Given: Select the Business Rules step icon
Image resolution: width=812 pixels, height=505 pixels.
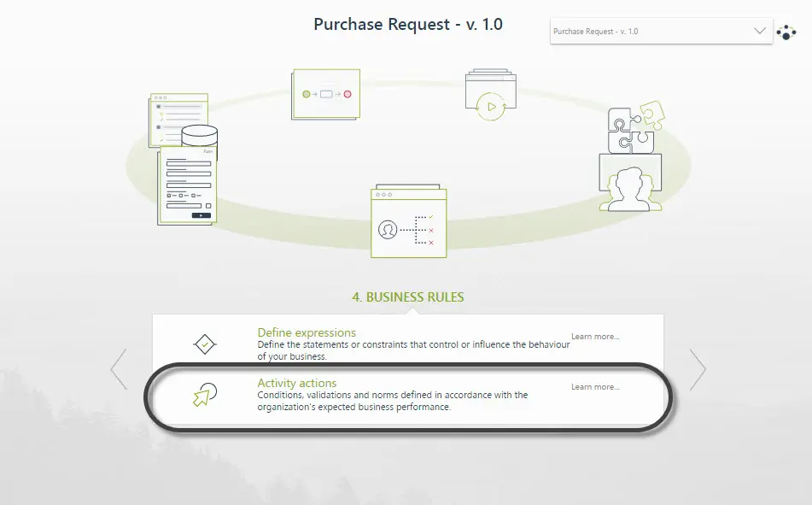Looking at the screenshot, I should point(409,221).
